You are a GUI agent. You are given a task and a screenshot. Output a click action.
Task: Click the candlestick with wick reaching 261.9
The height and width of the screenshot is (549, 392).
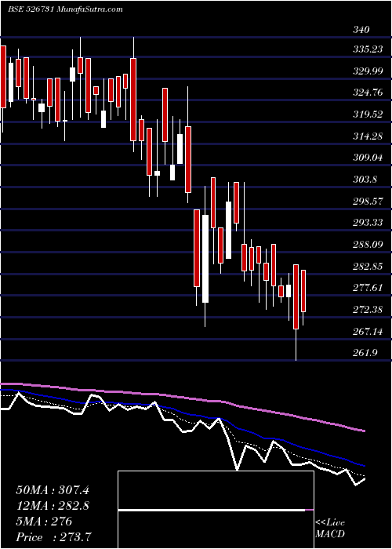296,313
